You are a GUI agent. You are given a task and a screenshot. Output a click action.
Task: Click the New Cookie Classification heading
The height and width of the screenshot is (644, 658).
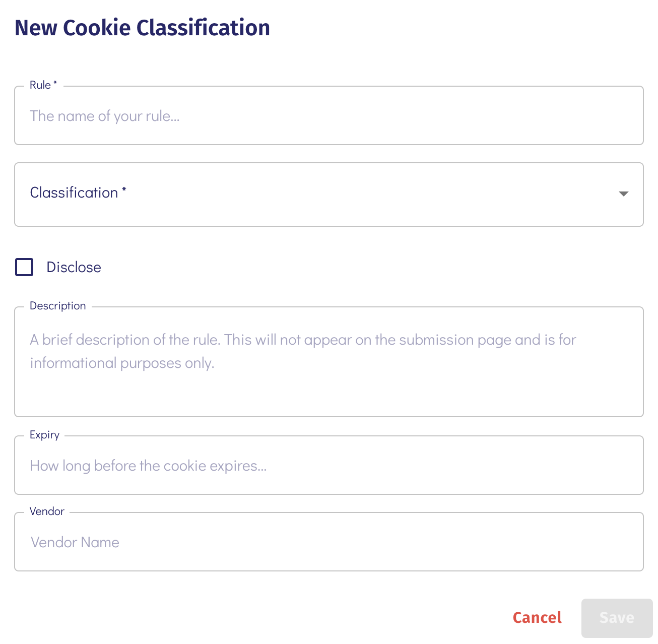[143, 28]
